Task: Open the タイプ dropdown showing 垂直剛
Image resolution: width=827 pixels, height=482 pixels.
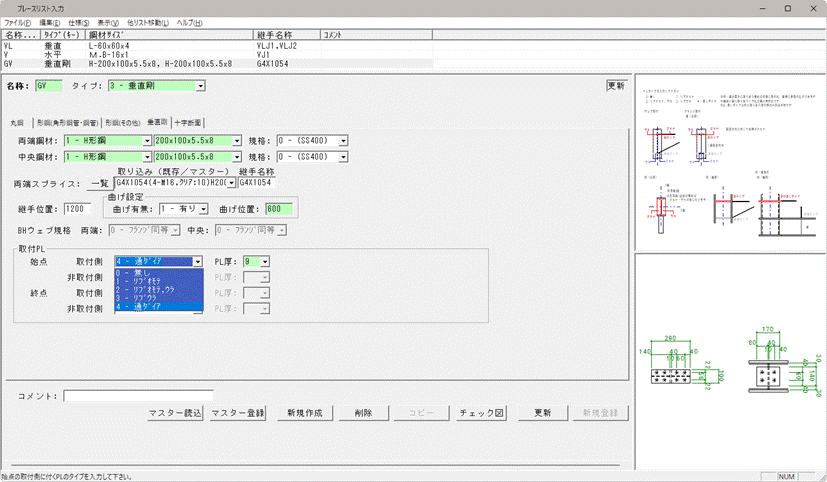Action: click(200, 86)
